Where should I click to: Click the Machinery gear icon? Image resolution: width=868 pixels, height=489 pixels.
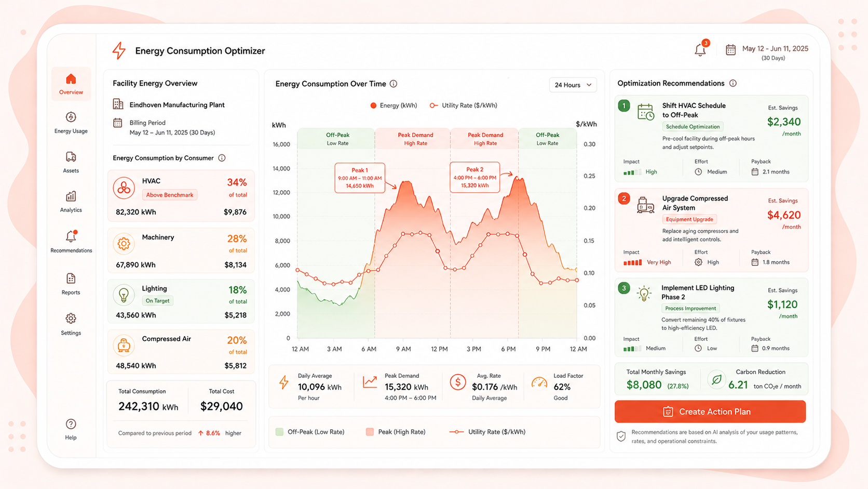click(x=124, y=244)
